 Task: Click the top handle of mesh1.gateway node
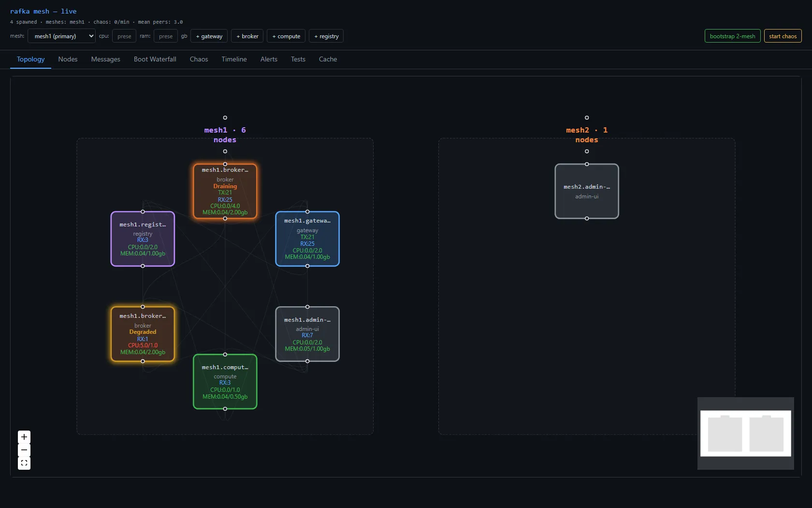coord(307,211)
